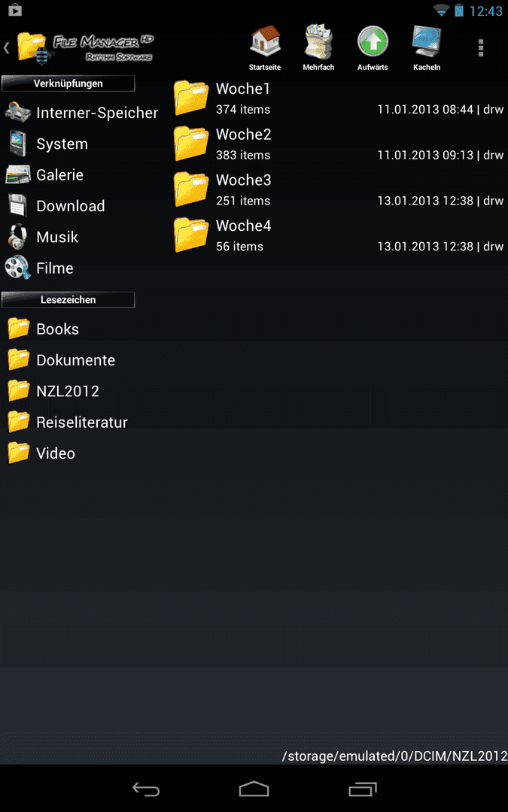Go up with the Aufwärts arrow

click(373, 42)
